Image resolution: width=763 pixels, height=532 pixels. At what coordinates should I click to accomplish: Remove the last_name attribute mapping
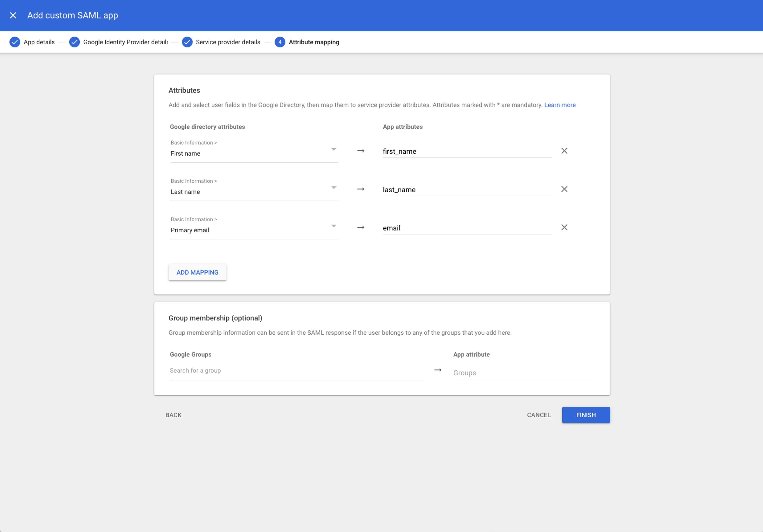point(564,189)
